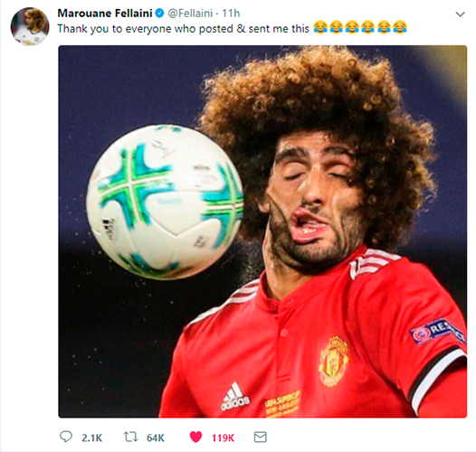Click the adidas logo on the jersey
The image size is (476, 452).
235,397
